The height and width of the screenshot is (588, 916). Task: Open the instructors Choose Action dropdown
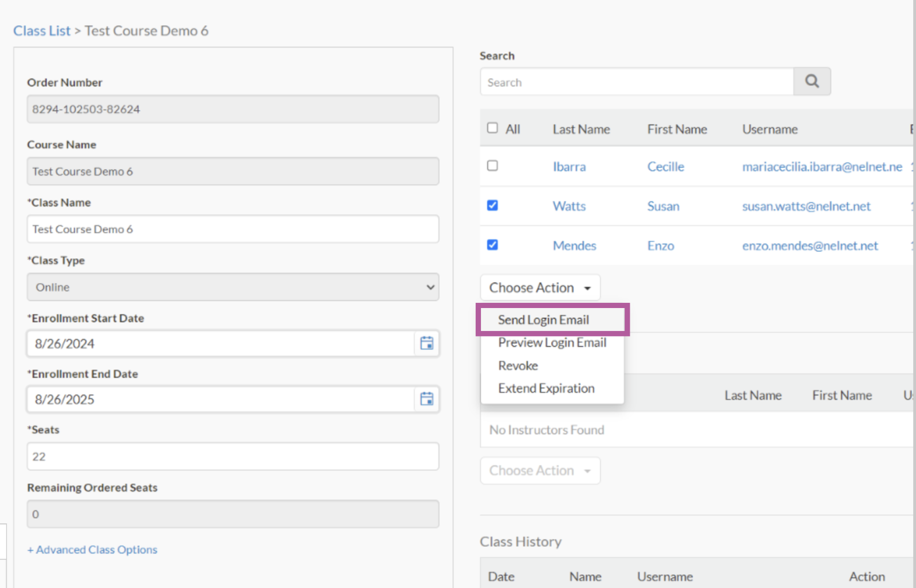point(540,471)
